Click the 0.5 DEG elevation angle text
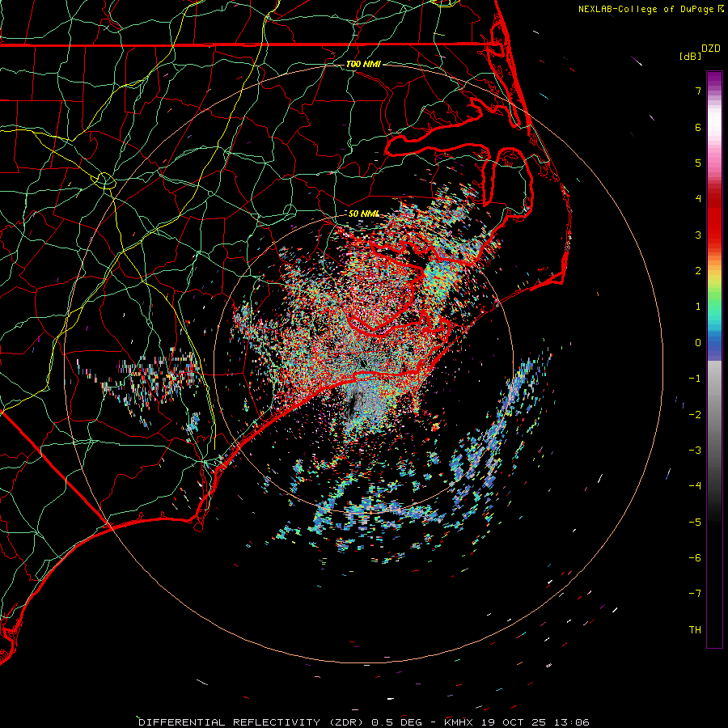 coord(396,722)
